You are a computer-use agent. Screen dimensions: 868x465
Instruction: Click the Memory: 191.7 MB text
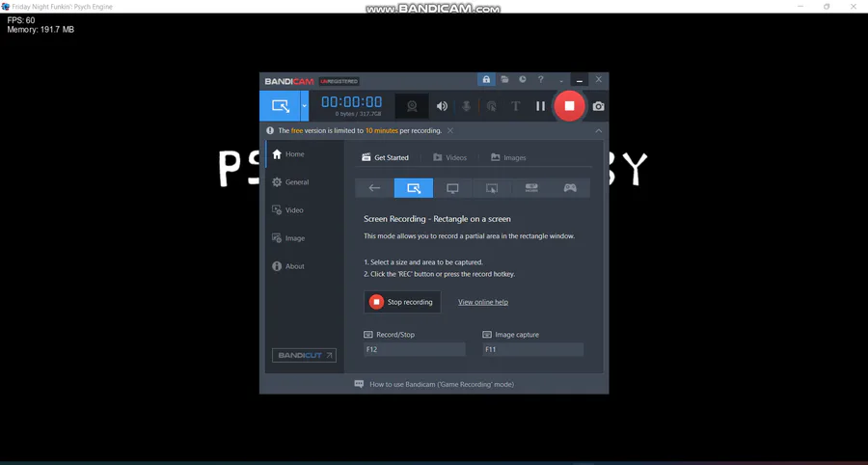tap(41, 30)
